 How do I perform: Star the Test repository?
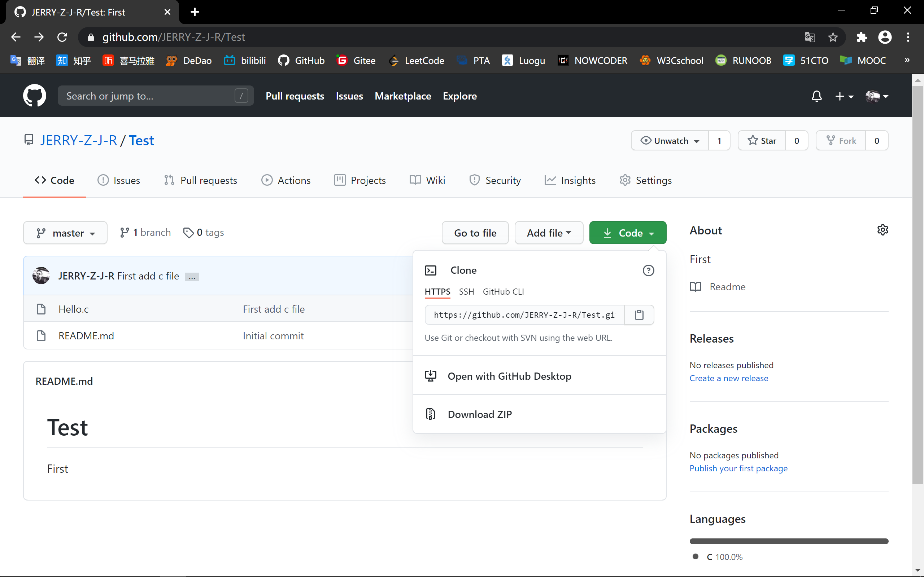[x=762, y=141]
